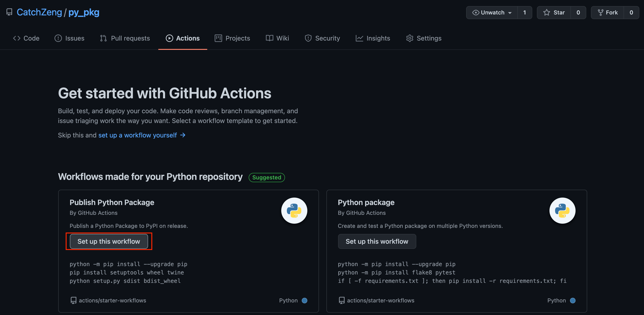
Task: Switch to the Code tab
Action: (x=26, y=38)
